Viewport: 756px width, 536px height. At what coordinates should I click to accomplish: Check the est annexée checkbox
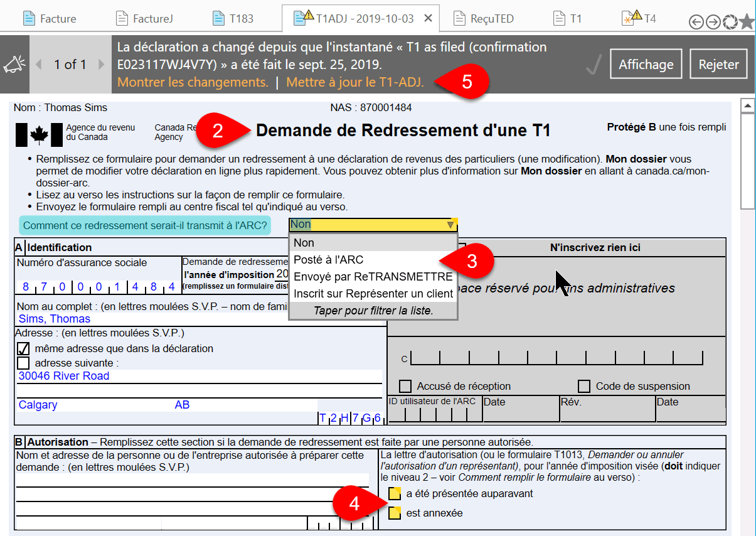(x=395, y=512)
